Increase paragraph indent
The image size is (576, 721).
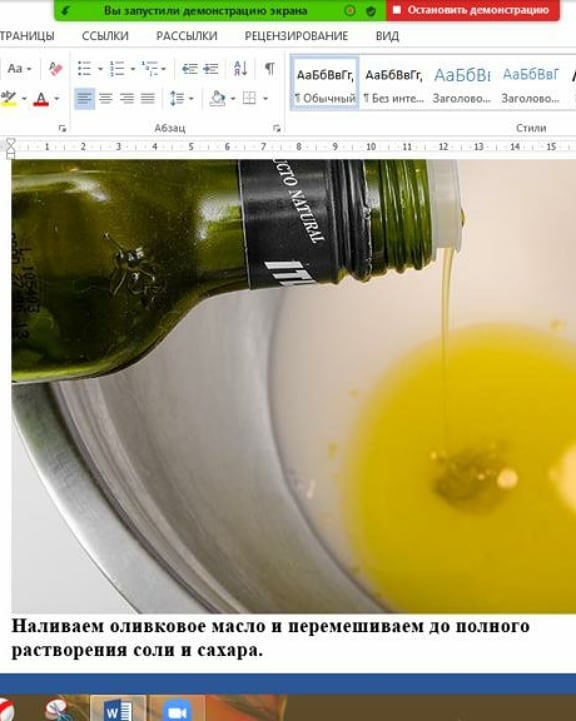click(211, 69)
